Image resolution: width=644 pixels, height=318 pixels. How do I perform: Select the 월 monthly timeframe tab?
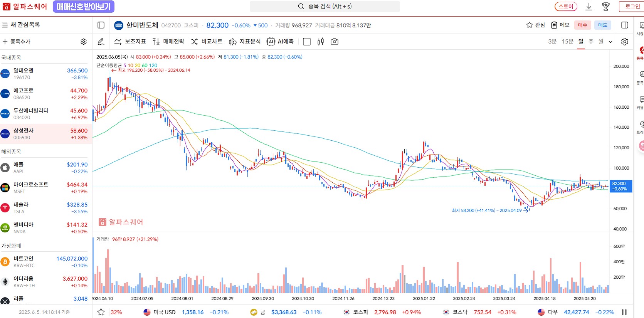(x=601, y=42)
